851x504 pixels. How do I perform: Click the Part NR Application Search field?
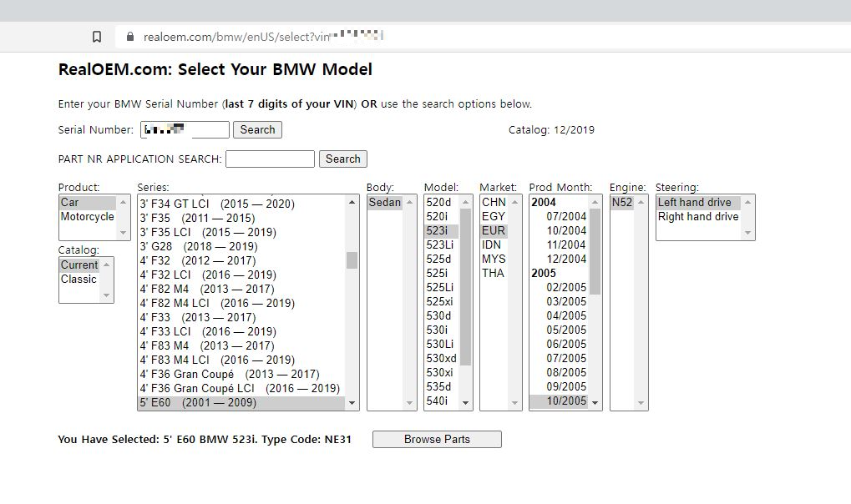[x=270, y=159]
